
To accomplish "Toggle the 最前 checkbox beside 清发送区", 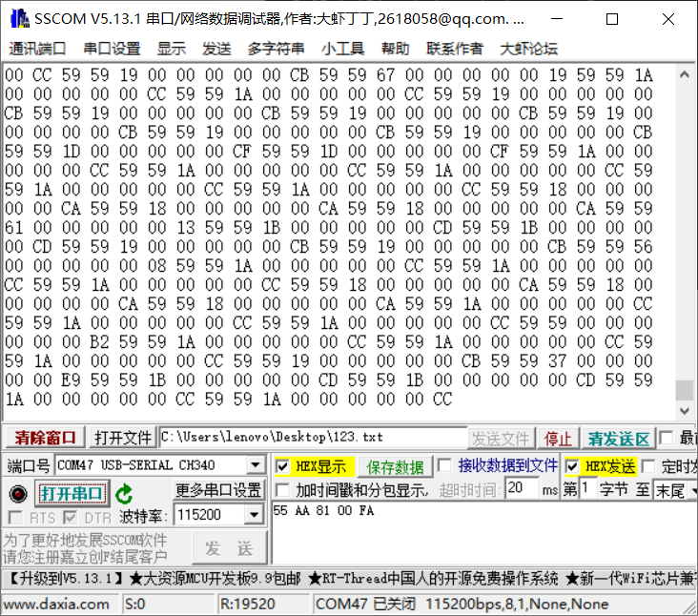I will tap(667, 438).
